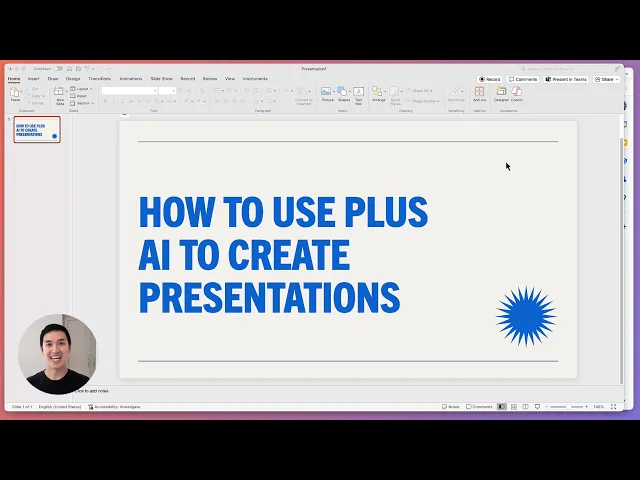Viewport: 640px width, 480px height.
Task: Click the Reset slide button
Action: (x=79, y=96)
